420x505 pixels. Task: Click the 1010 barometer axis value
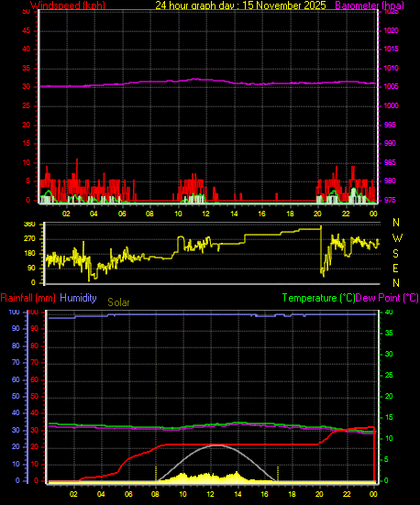point(391,68)
